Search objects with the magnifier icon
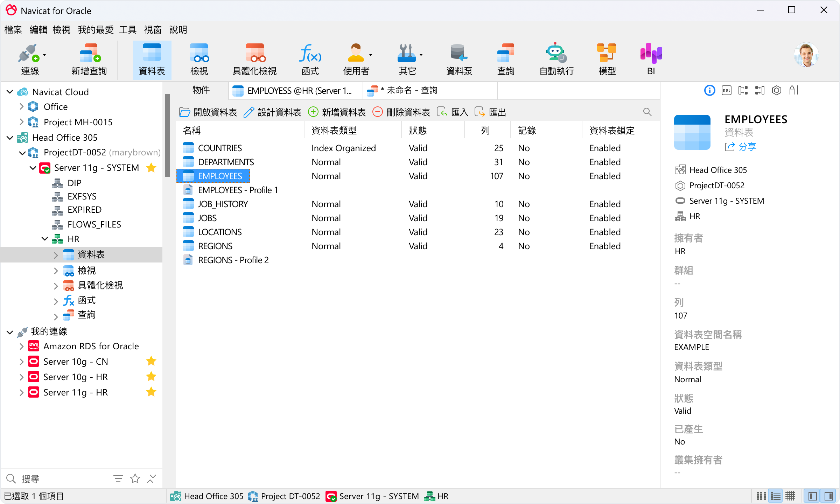This screenshot has width=840, height=504. click(647, 112)
